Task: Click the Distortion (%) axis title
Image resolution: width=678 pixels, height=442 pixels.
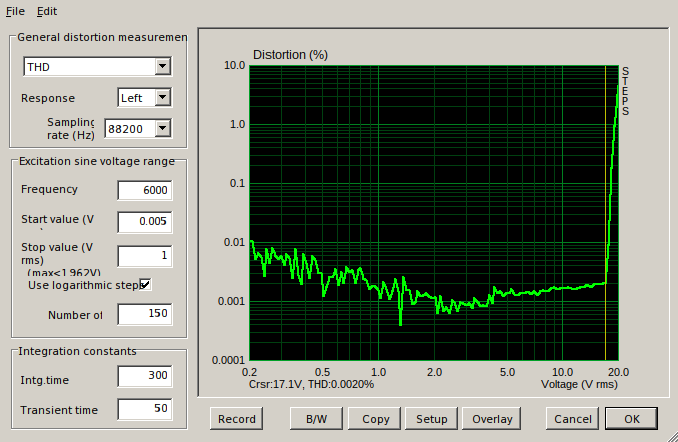Action: click(290, 55)
